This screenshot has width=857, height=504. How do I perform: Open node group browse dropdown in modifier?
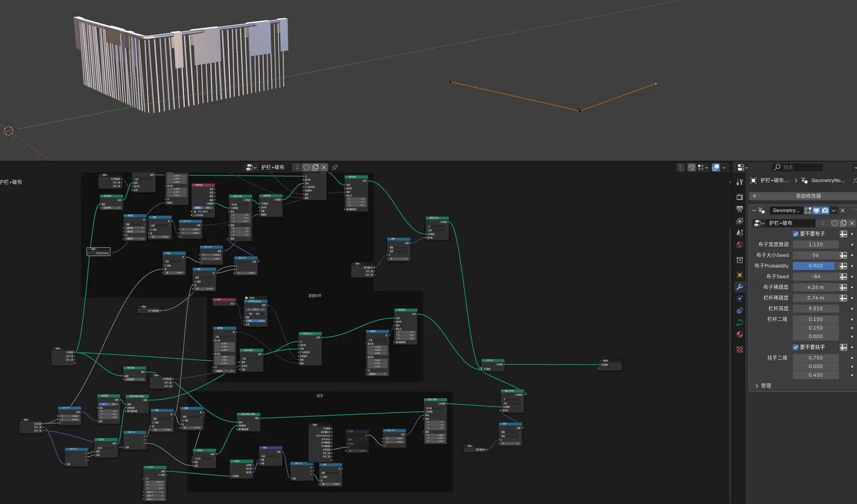[759, 223]
